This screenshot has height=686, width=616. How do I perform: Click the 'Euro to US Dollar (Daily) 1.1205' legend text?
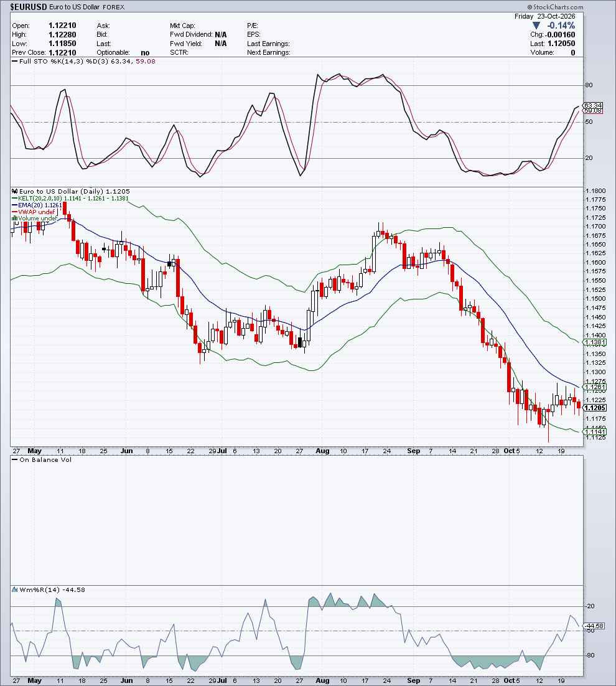pyautogui.click(x=74, y=192)
